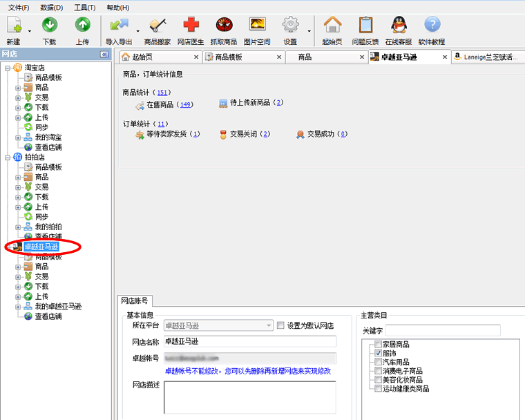525x420 pixels.
Task: Collapse the 网店 side panel button
Action: (104, 54)
